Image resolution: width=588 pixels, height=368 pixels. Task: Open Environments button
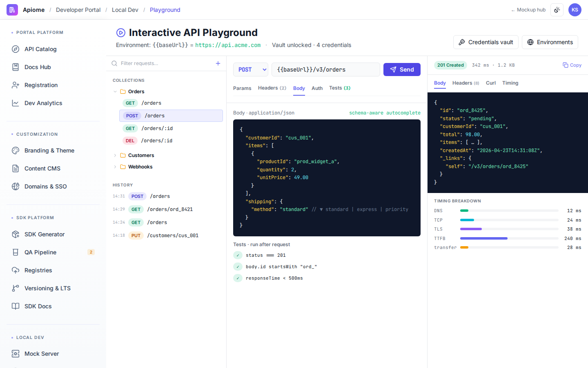550,42
